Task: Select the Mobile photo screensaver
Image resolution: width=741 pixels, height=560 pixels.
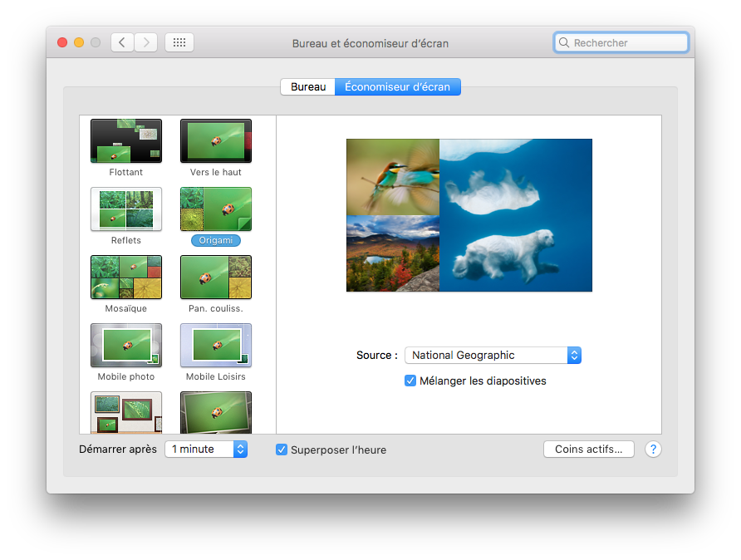Action: click(x=126, y=345)
